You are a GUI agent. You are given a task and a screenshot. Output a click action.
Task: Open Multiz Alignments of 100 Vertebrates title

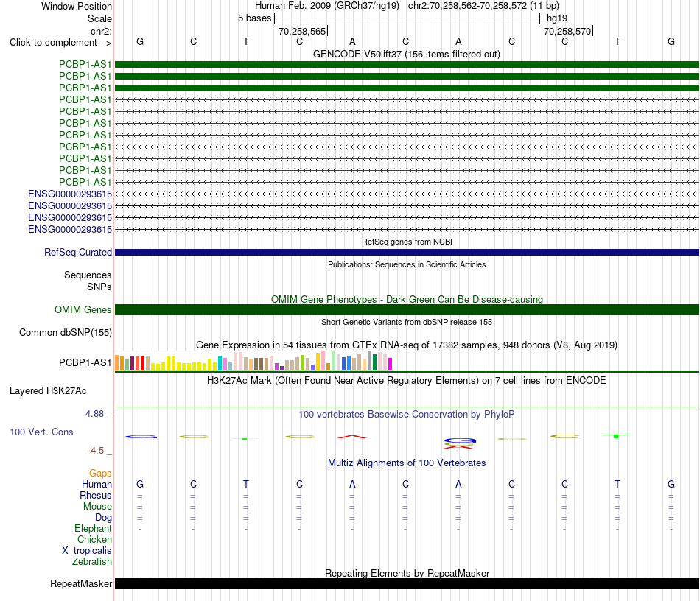click(407, 463)
